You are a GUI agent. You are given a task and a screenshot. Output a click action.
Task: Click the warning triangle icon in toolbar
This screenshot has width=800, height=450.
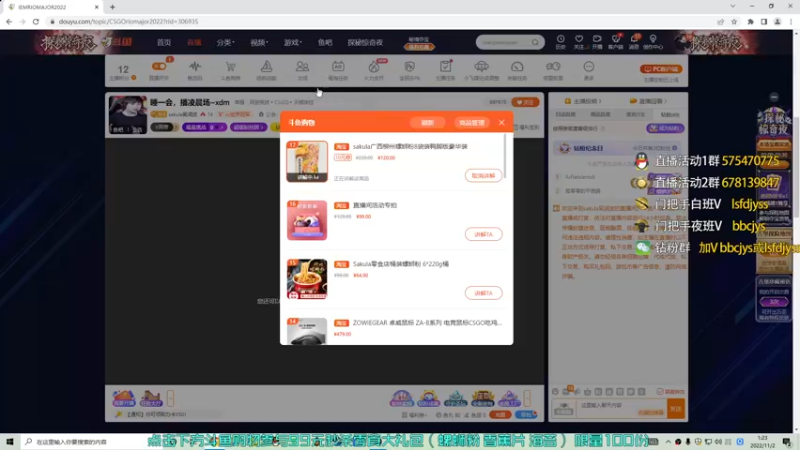pyautogui.click(x=266, y=66)
